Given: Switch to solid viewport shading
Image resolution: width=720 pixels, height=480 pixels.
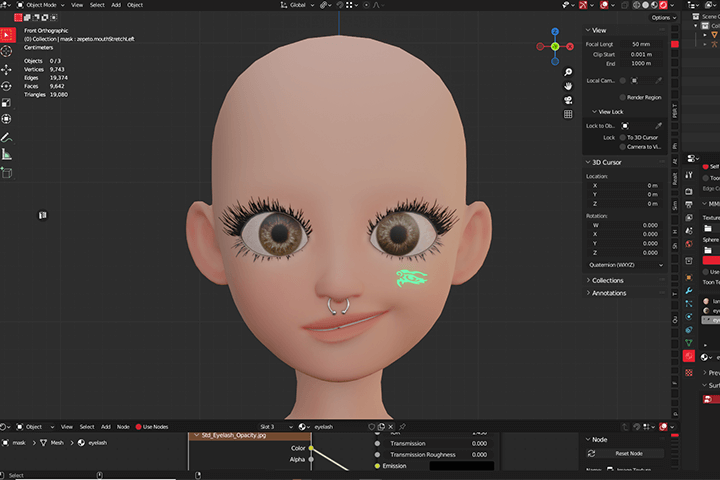Looking at the screenshot, I should click(x=645, y=5).
